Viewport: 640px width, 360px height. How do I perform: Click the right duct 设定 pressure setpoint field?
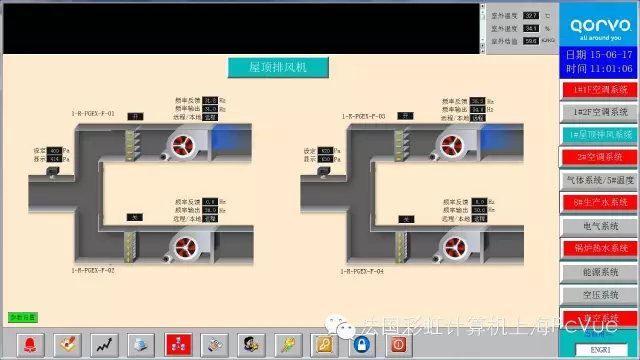coord(325,151)
